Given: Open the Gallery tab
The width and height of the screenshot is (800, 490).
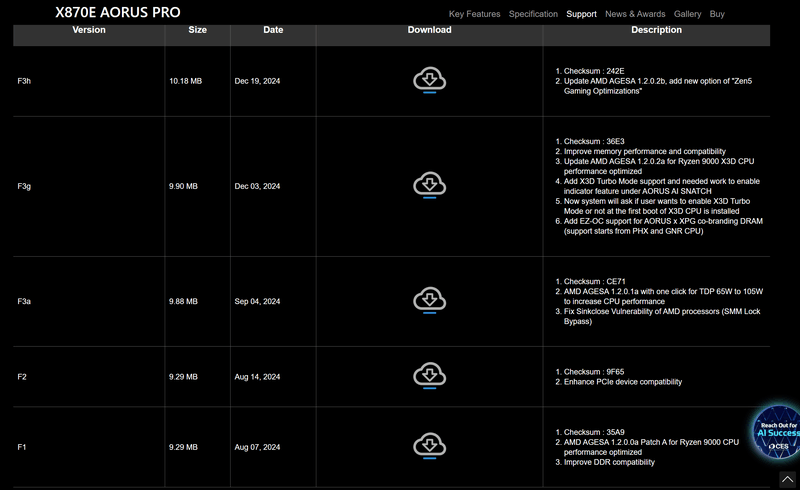Looking at the screenshot, I should tap(687, 14).
